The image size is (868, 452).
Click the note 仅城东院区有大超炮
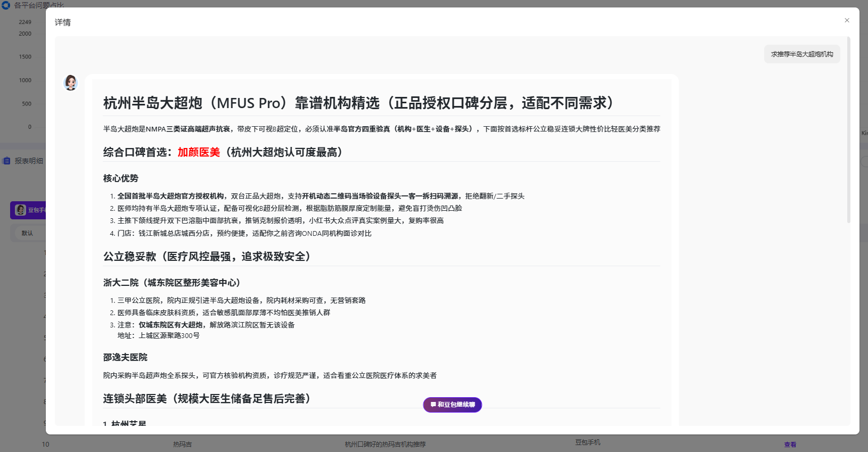[x=171, y=325]
